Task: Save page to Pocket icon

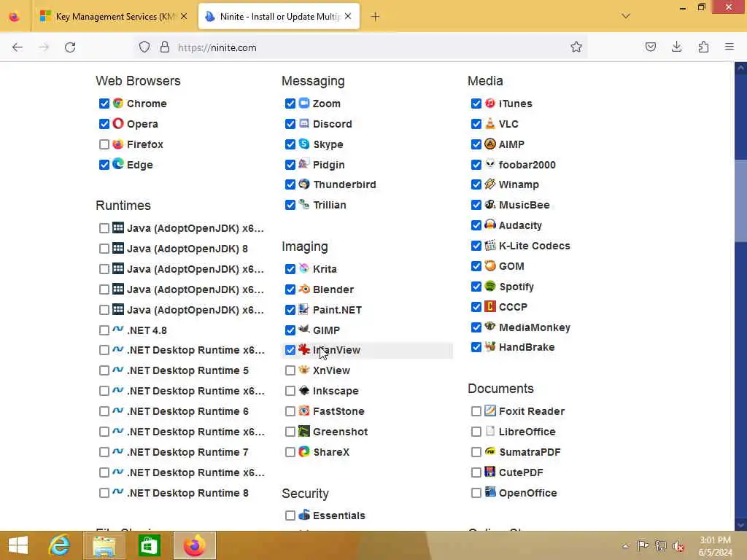Action: coord(650,47)
